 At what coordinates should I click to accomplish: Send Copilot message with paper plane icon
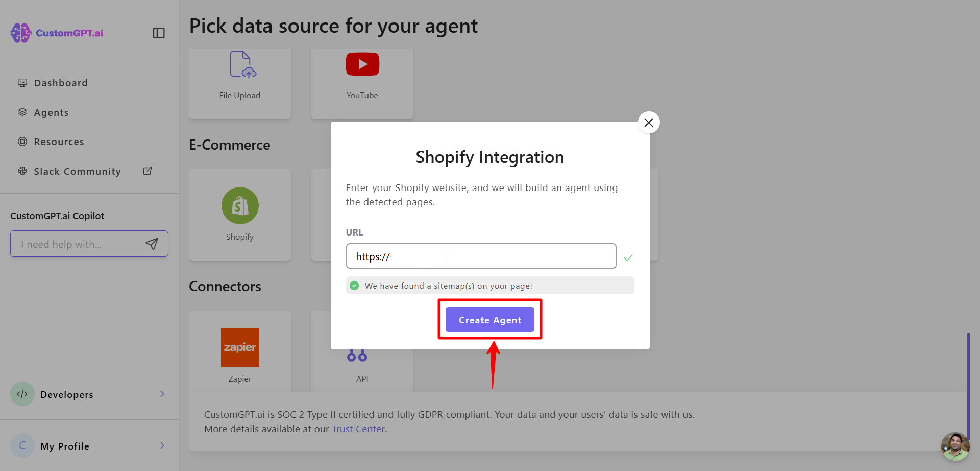tap(152, 244)
